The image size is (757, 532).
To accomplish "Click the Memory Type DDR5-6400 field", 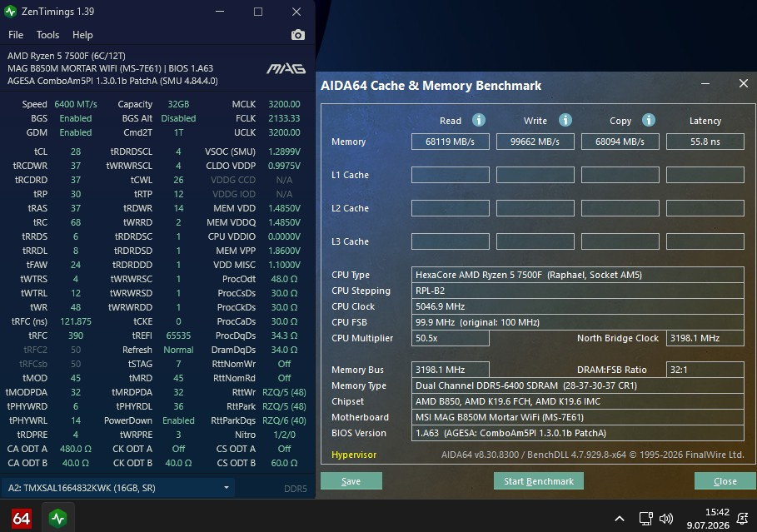I will tap(577, 385).
